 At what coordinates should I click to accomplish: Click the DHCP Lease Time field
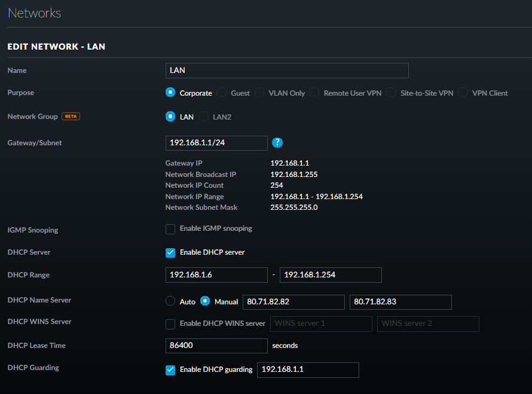(x=216, y=346)
